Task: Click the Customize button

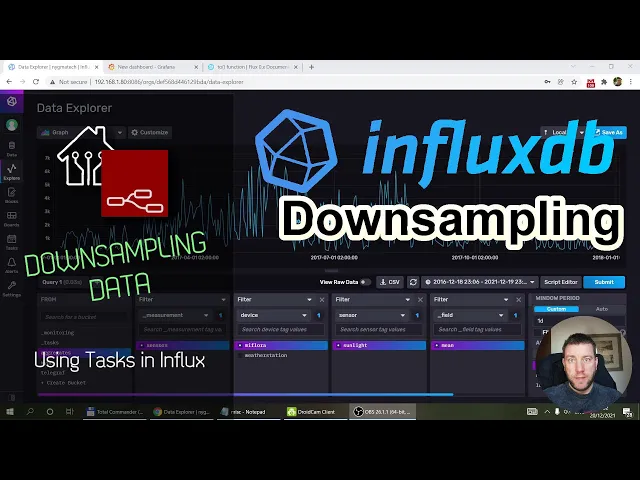Action: coord(150,132)
